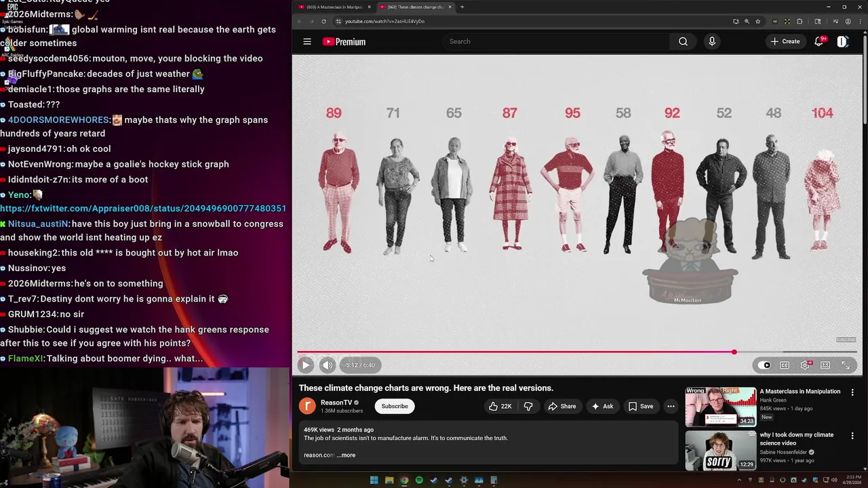This screenshot has width=868, height=488.
Task: Open reason.com link in description
Action: 318,455
